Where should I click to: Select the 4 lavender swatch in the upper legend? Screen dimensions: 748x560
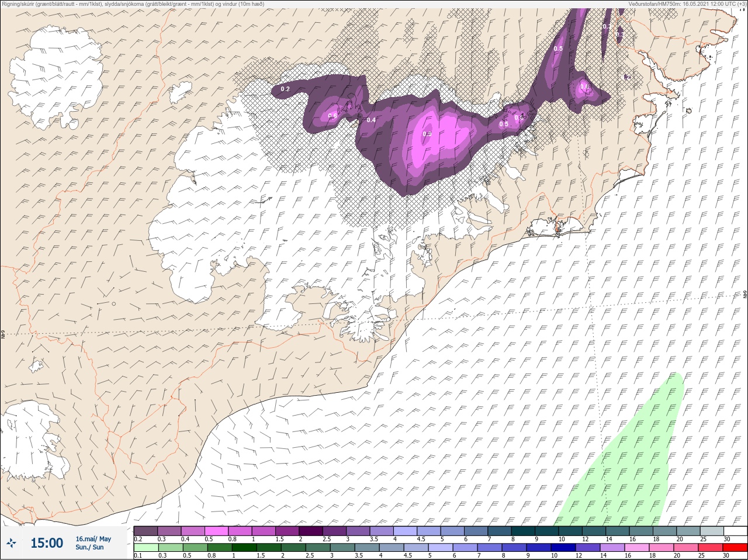point(405,531)
